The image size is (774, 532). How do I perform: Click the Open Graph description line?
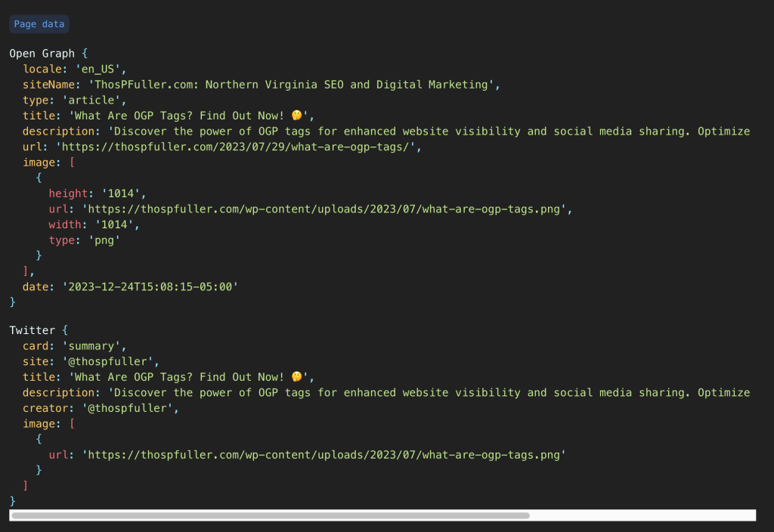pos(386,131)
